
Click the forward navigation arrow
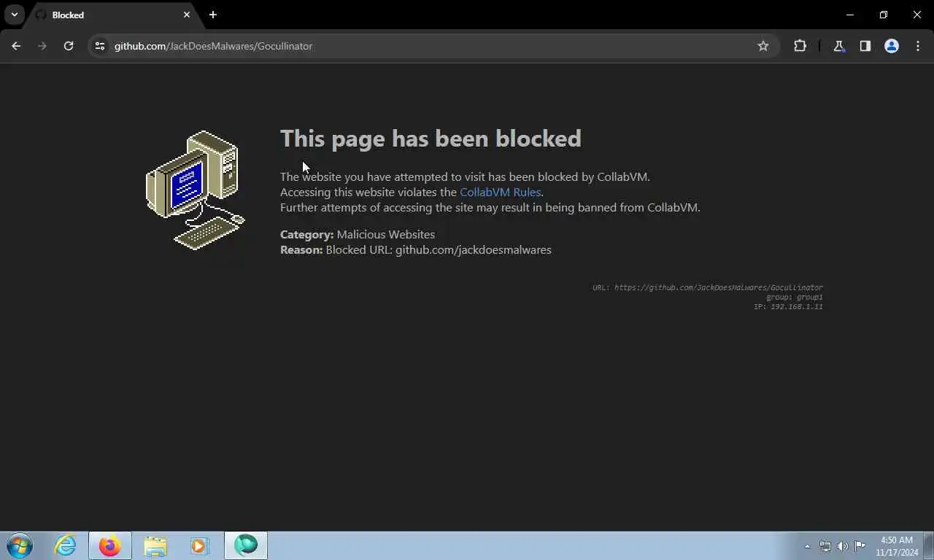click(x=42, y=46)
